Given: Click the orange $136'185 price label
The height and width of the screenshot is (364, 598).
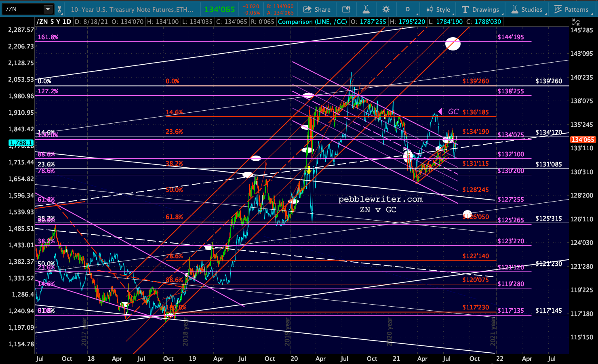Looking at the screenshot, I should [x=476, y=112].
